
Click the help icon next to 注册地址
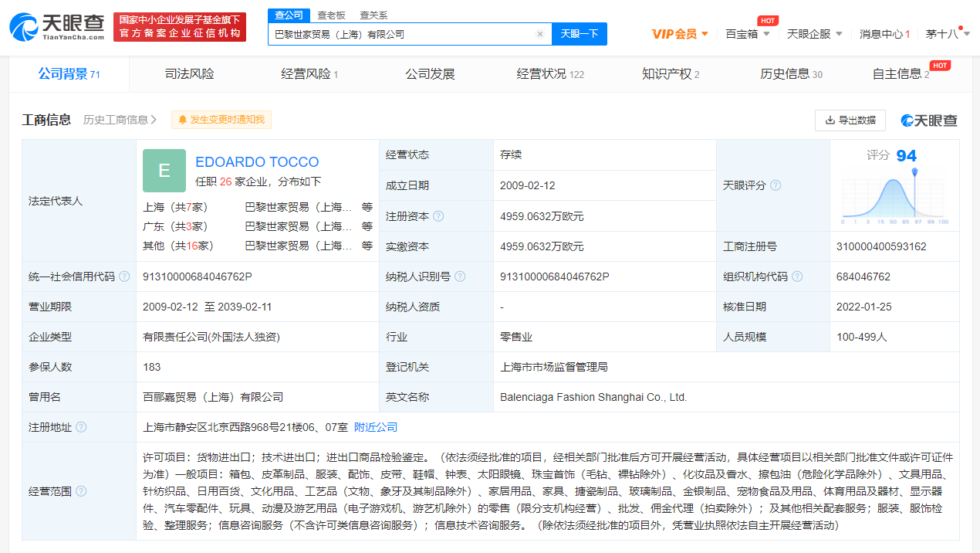(81, 427)
